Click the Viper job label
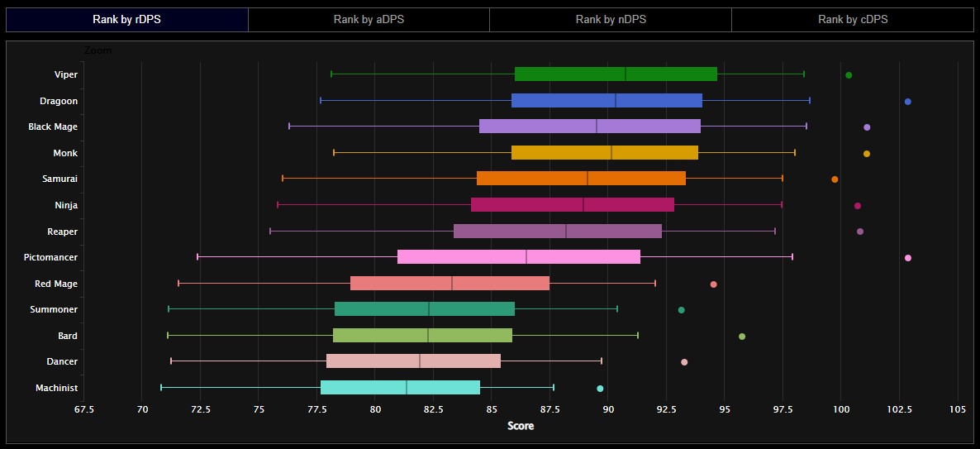The image size is (980, 449). click(65, 74)
